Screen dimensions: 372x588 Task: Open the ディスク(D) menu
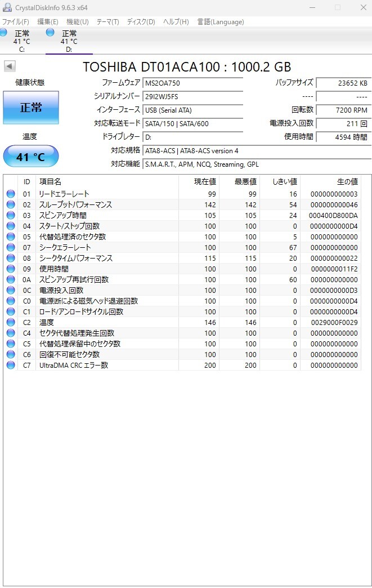coord(141,22)
